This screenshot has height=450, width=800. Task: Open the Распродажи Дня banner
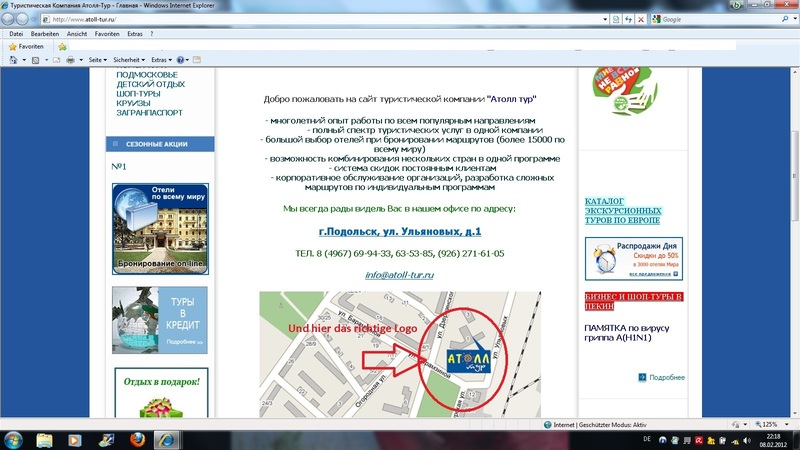(634, 259)
